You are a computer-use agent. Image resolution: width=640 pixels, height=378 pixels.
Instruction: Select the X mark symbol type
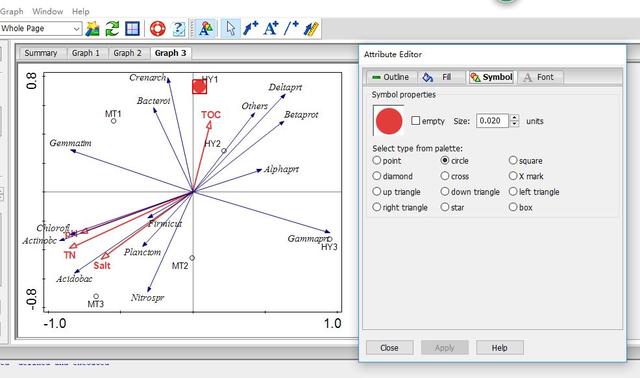pos(513,176)
